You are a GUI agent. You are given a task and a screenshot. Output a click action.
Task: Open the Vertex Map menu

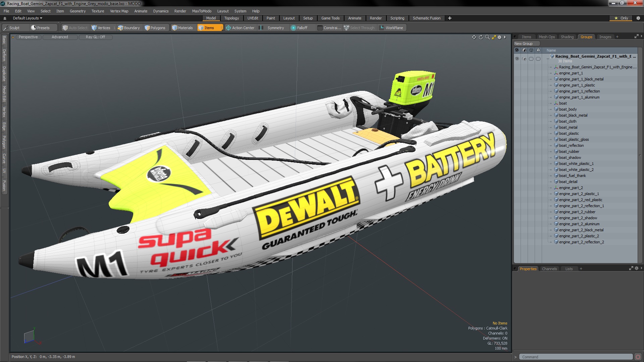point(119,11)
